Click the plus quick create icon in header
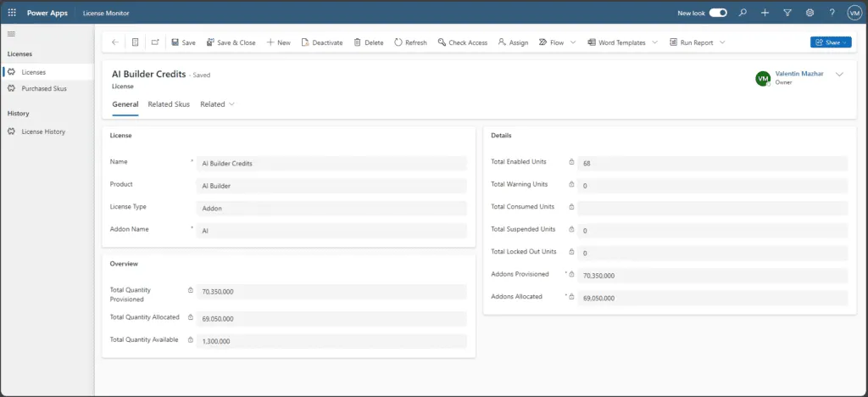Screen dimensions: 868x397 [x=765, y=13]
